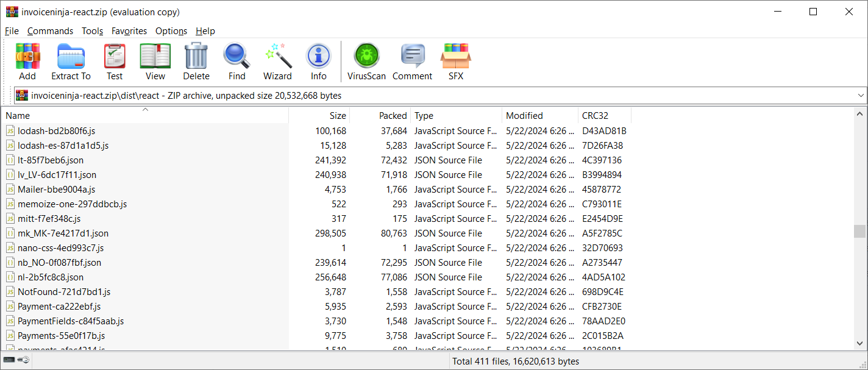Click the disk icon in status bar
The width and height of the screenshot is (868, 370).
coord(10,361)
